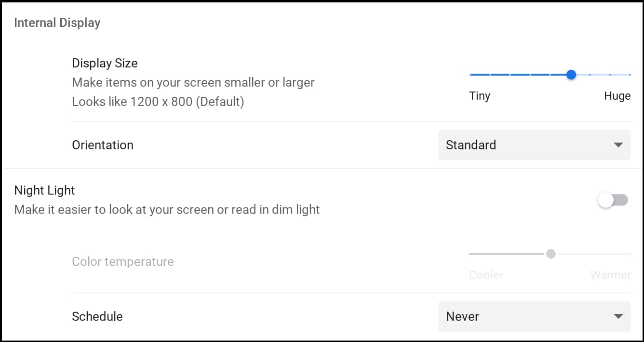Click the Color temperature slider handle
The width and height of the screenshot is (644, 342).
coord(551,254)
